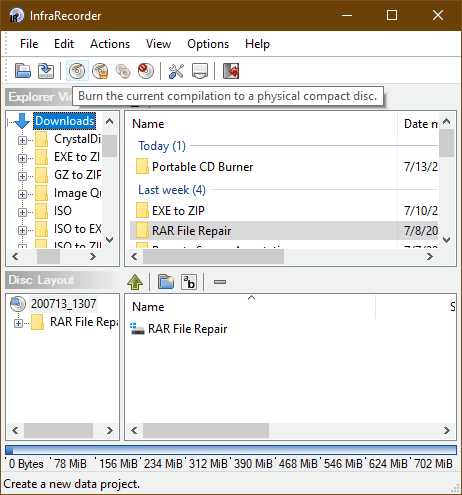Sort explorer list by Date column
Viewport: 462px width, 495px height.
click(421, 124)
